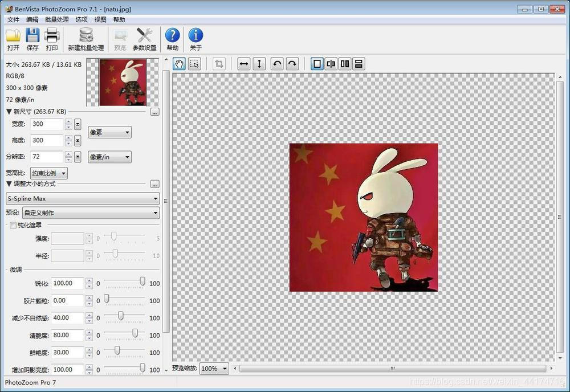570x392 pixels.
Task: Open 参数设置 tools icon
Action: (144, 39)
